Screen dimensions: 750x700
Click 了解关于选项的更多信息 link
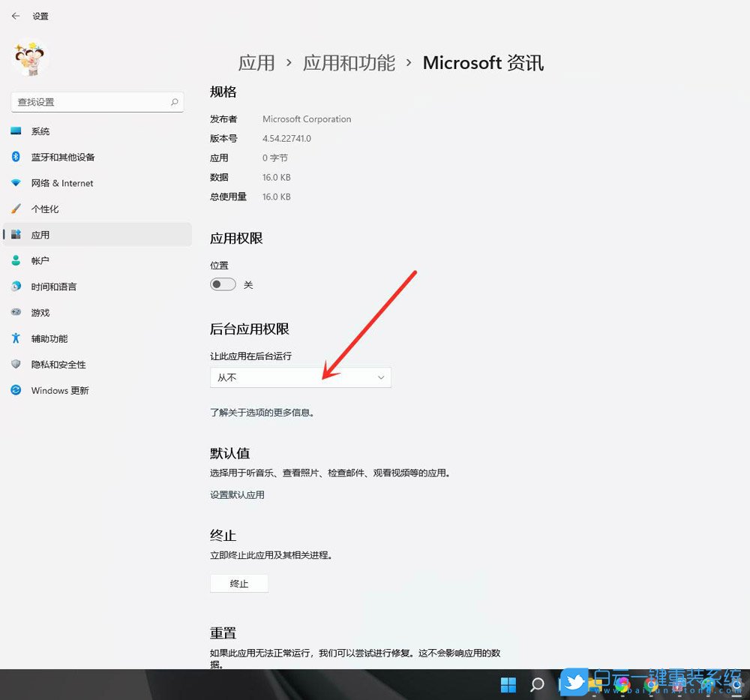click(x=263, y=412)
